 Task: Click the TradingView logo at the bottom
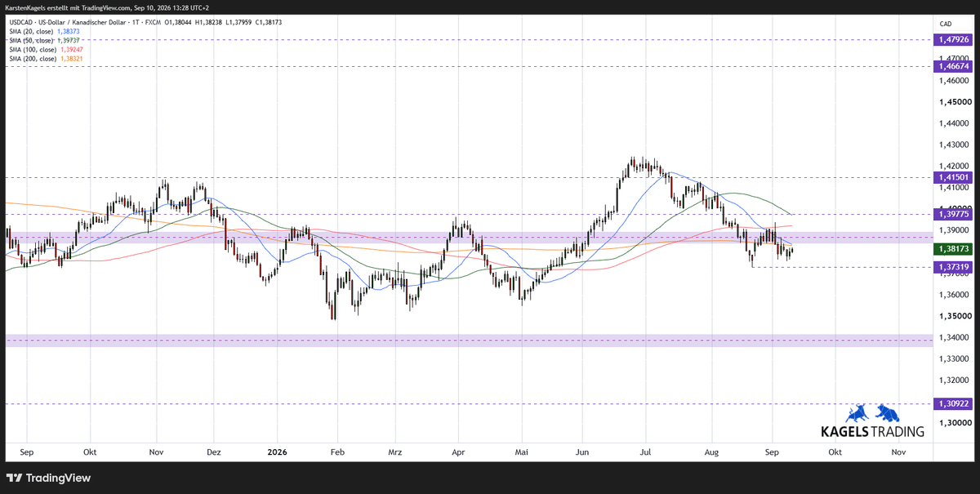click(48, 478)
